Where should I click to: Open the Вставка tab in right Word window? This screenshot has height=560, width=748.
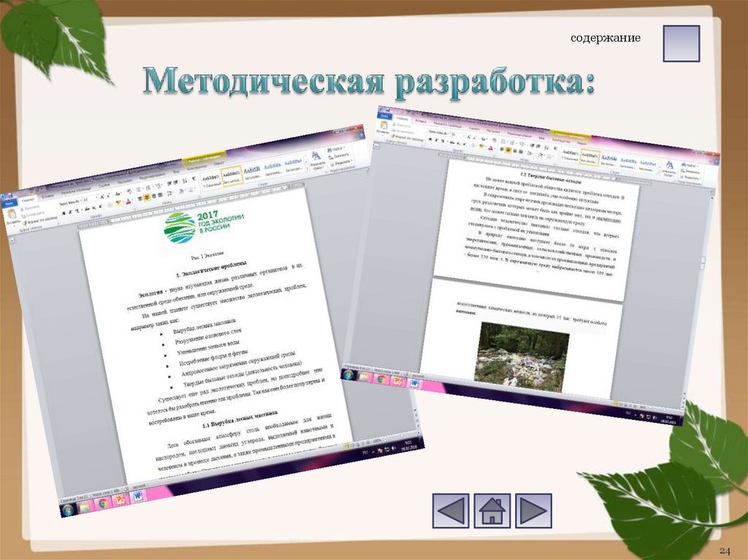click(x=420, y=121)
